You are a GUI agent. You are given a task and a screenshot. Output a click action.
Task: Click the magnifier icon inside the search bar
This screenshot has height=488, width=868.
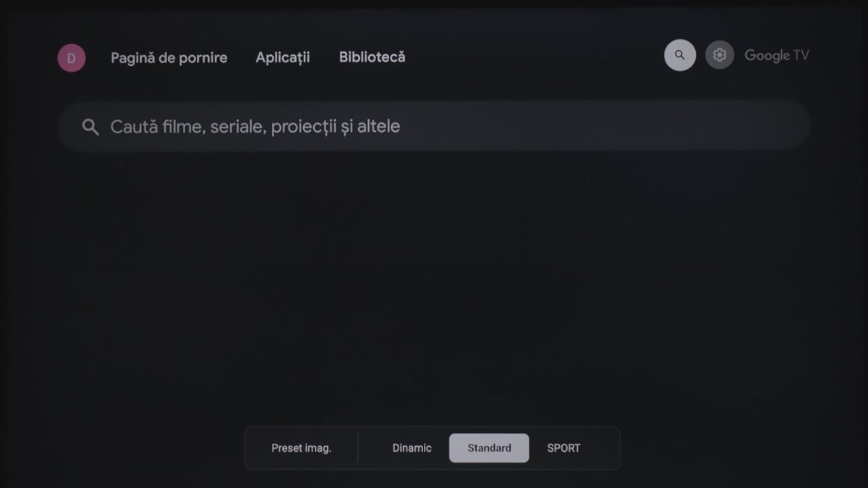tap(90, 127)
